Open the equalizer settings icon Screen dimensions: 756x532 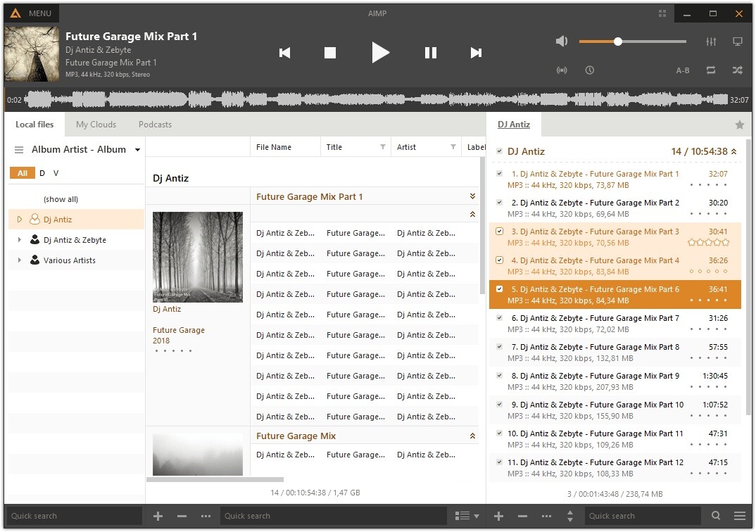point(711,42)
